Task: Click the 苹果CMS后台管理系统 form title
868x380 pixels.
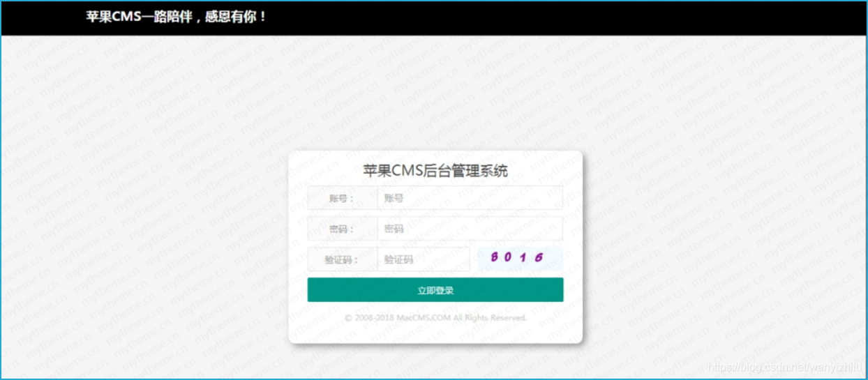Action: pos(435,171)
